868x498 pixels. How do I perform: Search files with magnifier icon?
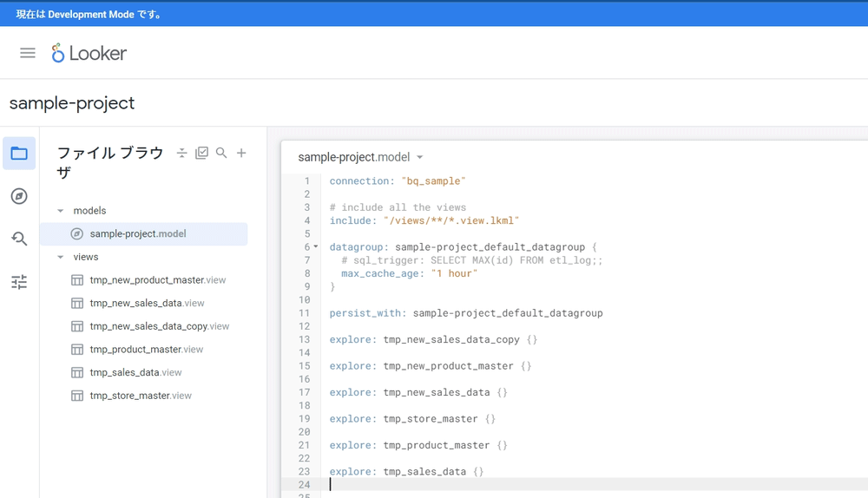(x=221, y=153)
